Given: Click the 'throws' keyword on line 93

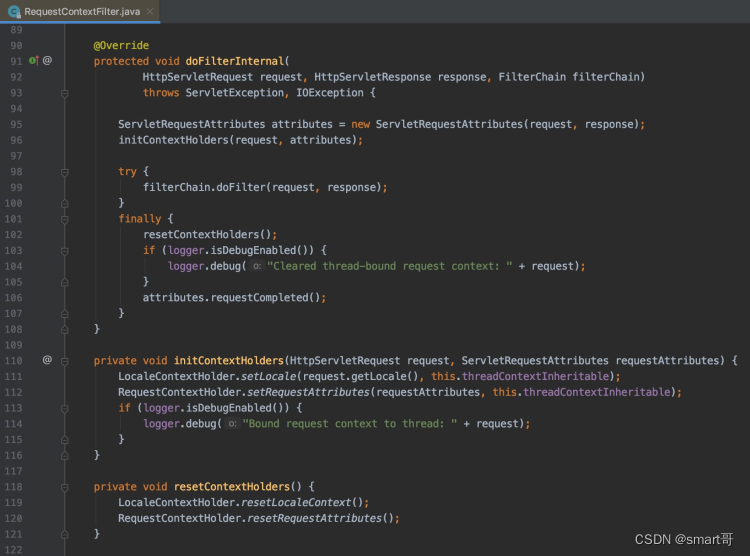Looking at the screenshot, I should 161,93.
